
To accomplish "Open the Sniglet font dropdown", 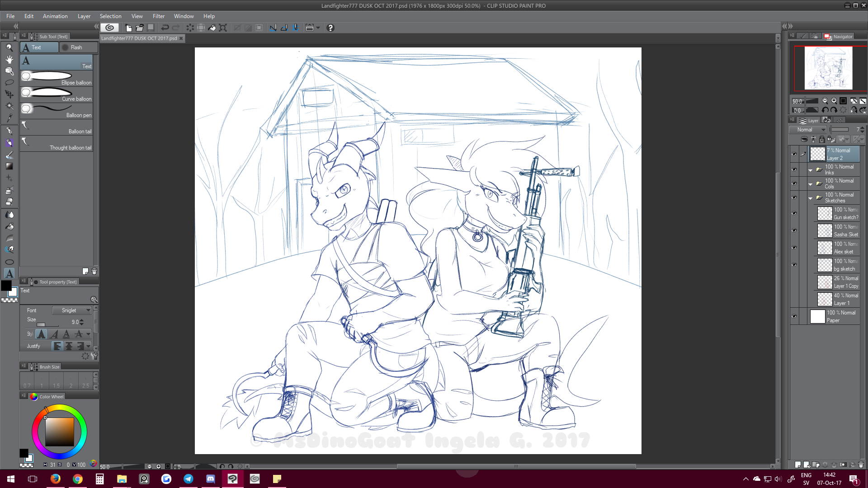I will tap(72, 310).
